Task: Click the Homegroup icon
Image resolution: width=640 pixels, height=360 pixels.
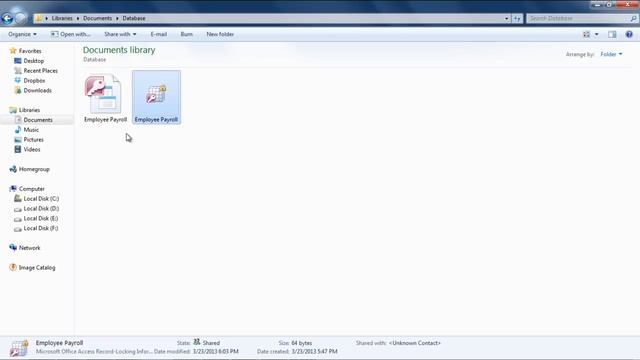Action: pyautogui.click(x=13, y=169)
